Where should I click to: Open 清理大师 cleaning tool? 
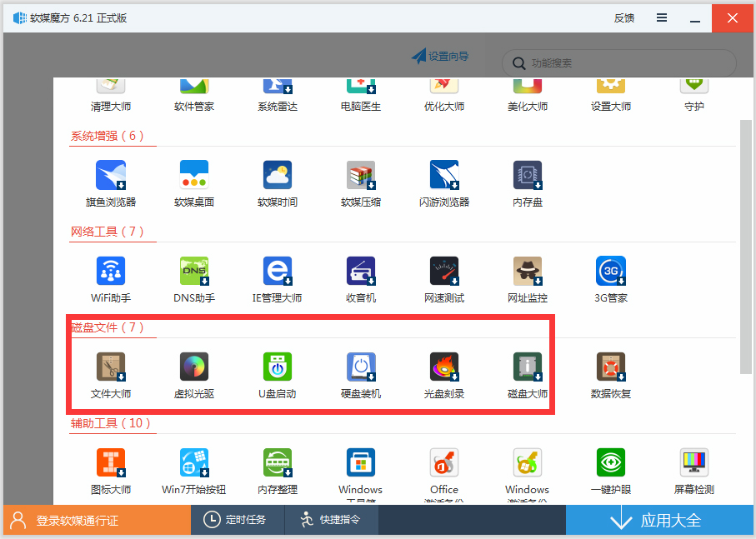tap(111, 96)
